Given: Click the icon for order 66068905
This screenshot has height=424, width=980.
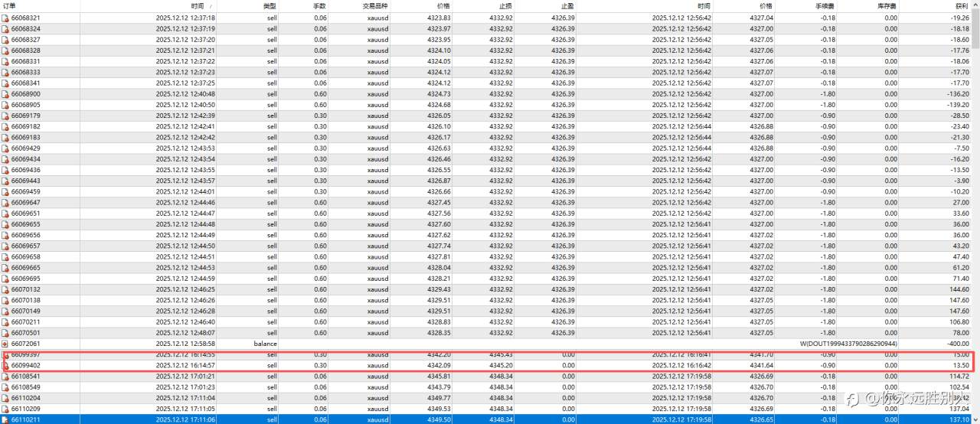Looking at the screenshot, I should 5,105.
